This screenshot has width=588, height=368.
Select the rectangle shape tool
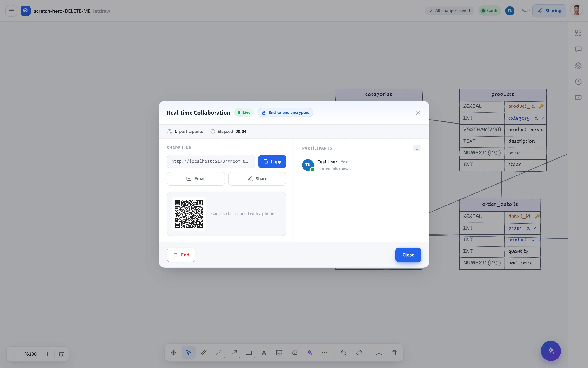(249, 353)
